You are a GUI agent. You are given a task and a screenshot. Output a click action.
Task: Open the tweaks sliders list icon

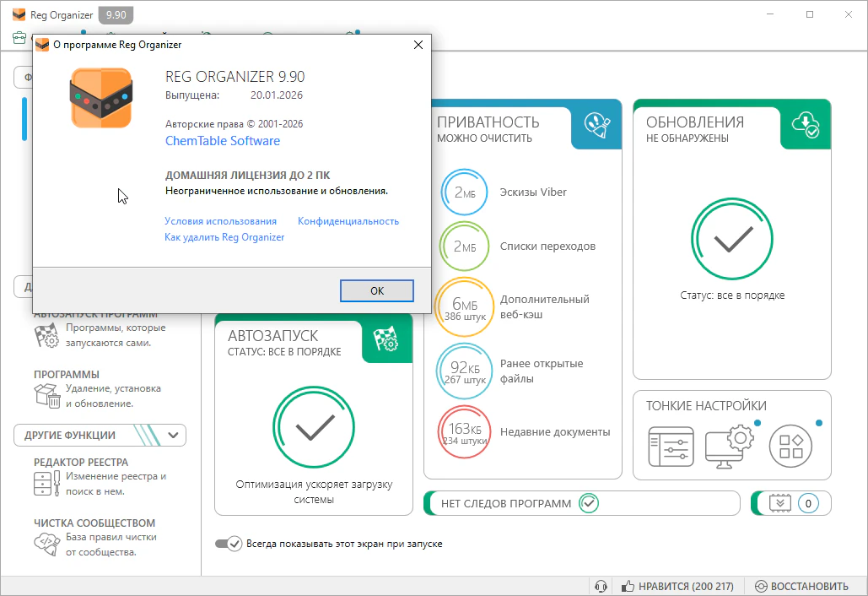point(671,446)
